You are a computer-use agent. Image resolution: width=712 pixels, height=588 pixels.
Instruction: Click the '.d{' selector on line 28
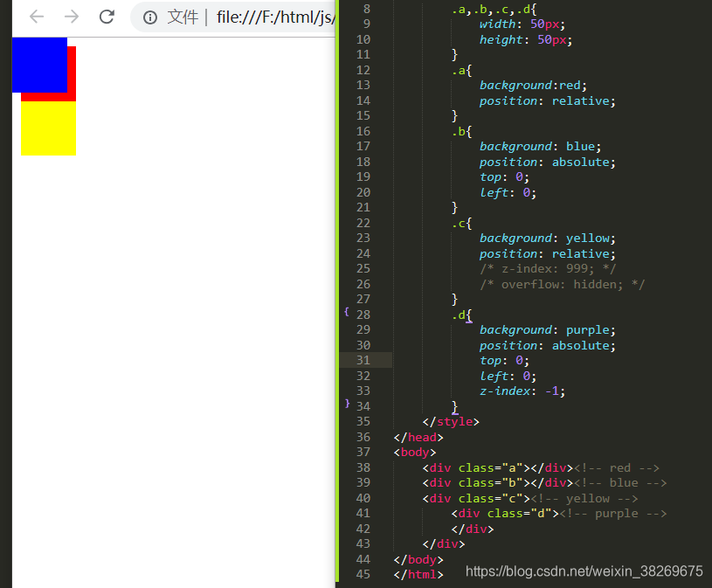[x=462, y=315]
